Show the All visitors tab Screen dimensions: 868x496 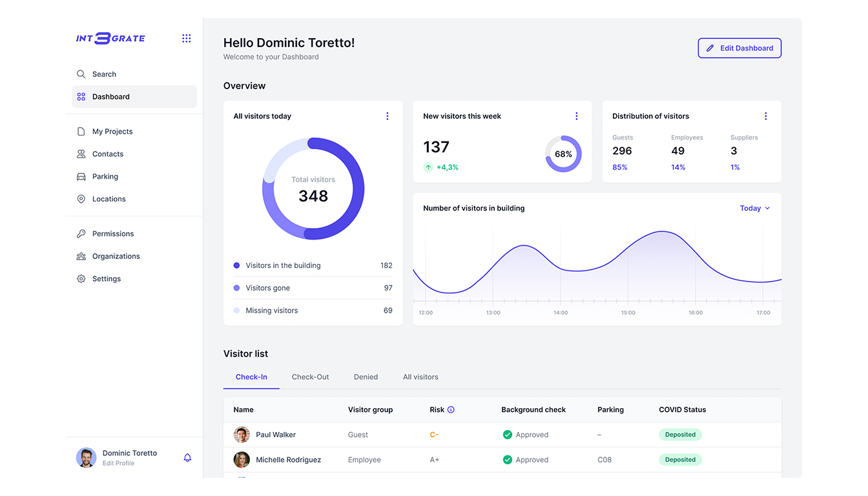tap(420, 377)
